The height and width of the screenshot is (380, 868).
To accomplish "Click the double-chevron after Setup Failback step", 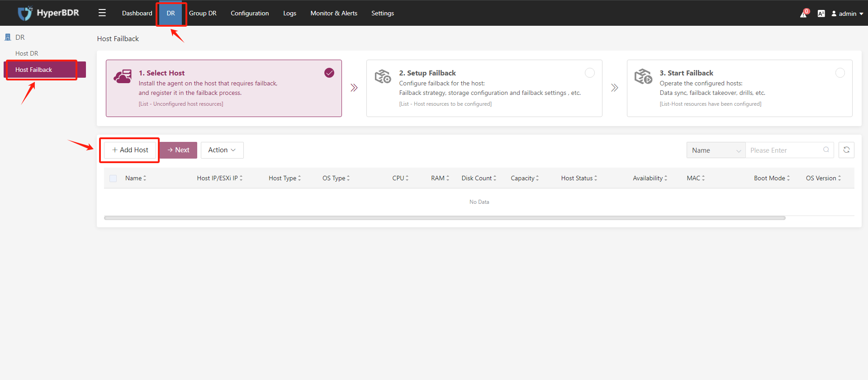I will click(615, 88).
